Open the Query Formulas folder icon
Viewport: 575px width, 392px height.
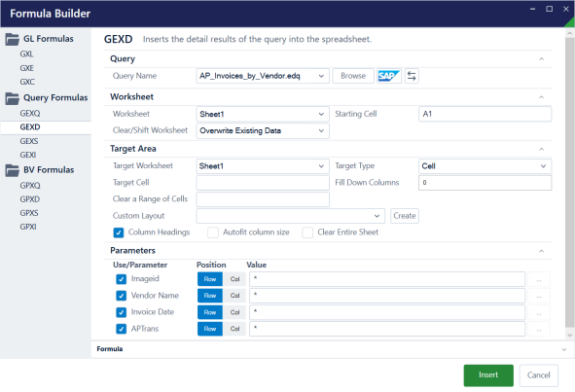click(12, 98)
